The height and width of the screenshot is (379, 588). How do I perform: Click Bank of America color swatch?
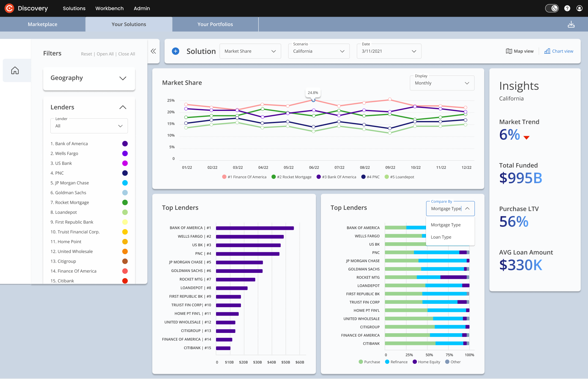point(125,144)
